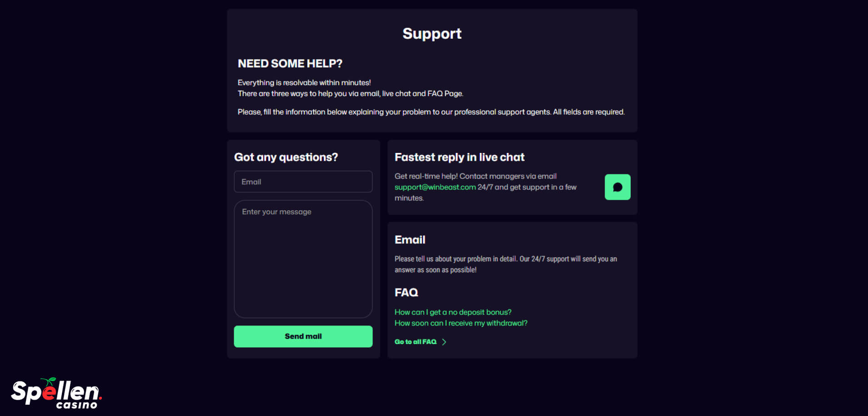This screenshot has height=416, width=868.
Task: Click the chevron arrow beside Go to all FAQ
Action: [444, 342]
